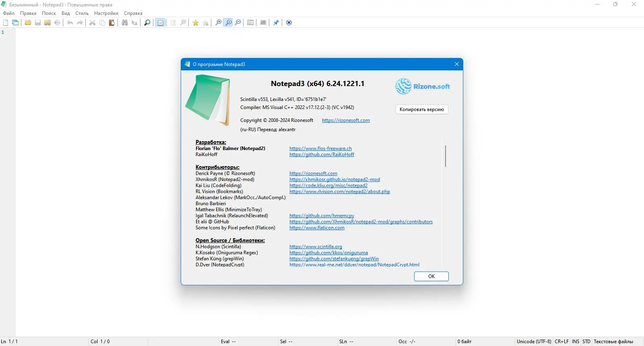Screen dimensions: 644x346
Task: Open the Стиль menu
Action: click(x=82, y=13)
